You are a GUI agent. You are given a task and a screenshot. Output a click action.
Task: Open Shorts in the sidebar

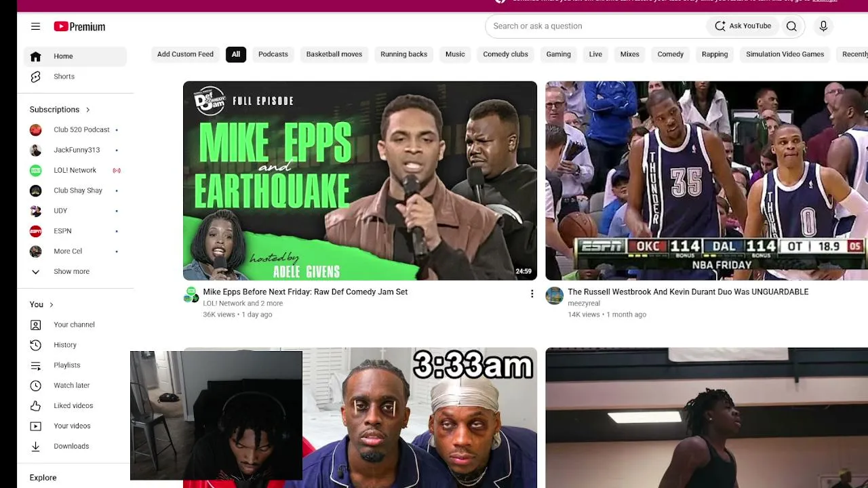coord(75,77)
